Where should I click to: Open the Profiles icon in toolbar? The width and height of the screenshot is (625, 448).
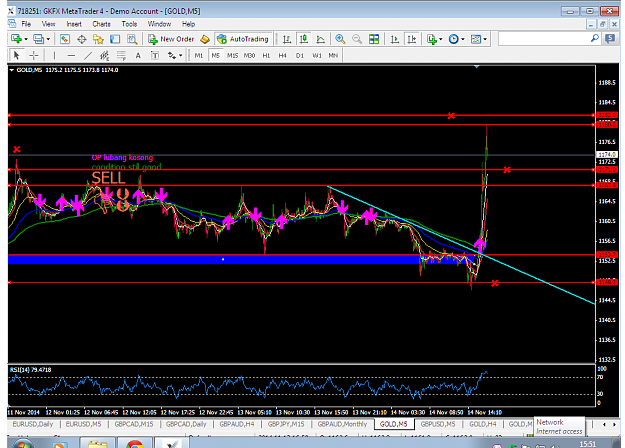(x=39, y=39)
